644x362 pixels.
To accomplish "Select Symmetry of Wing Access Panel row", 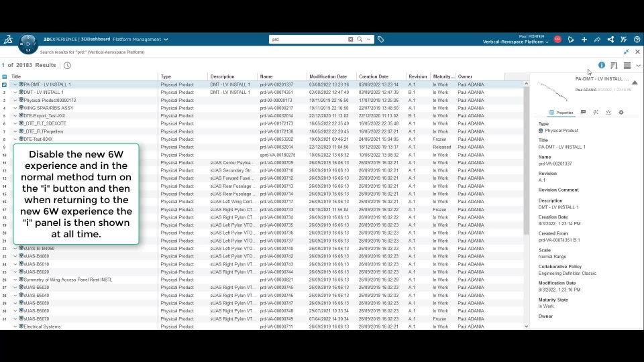I will click(x=68, y=280).
